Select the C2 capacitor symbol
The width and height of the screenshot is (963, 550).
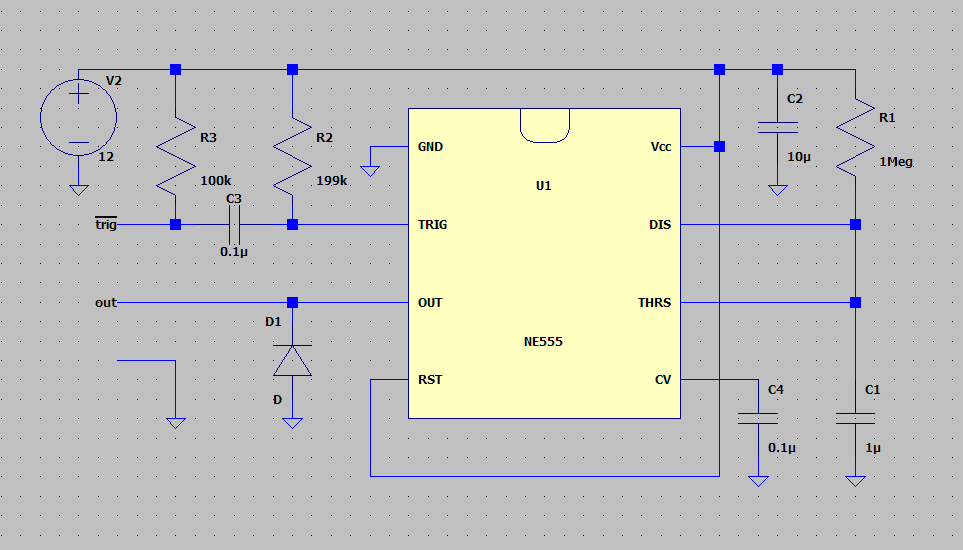(778, 128)
